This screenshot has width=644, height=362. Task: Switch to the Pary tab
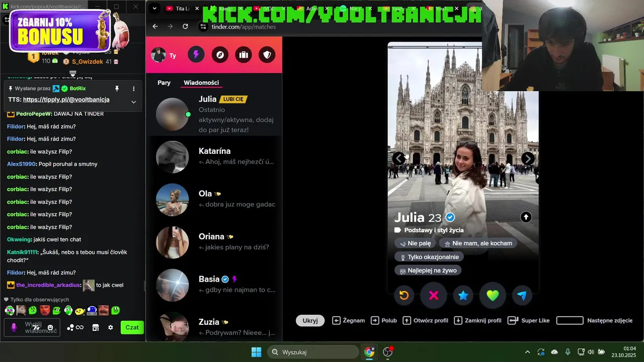pyautogui.click(x=164, y=82)
